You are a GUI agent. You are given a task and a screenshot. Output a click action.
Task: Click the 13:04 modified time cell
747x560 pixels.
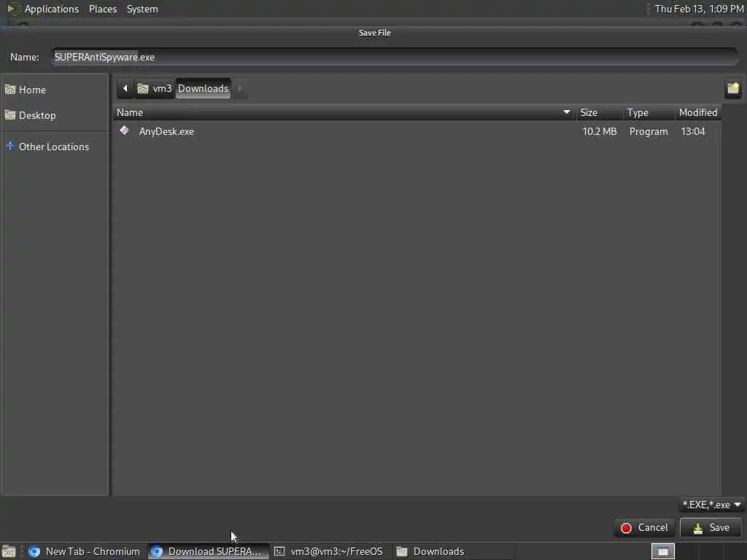(693, 131)
